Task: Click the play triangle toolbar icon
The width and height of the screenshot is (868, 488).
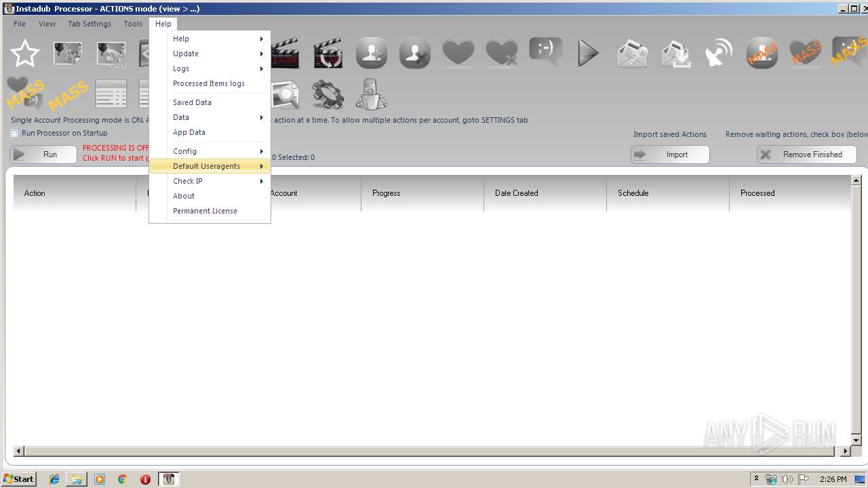Action: (588, 53)
